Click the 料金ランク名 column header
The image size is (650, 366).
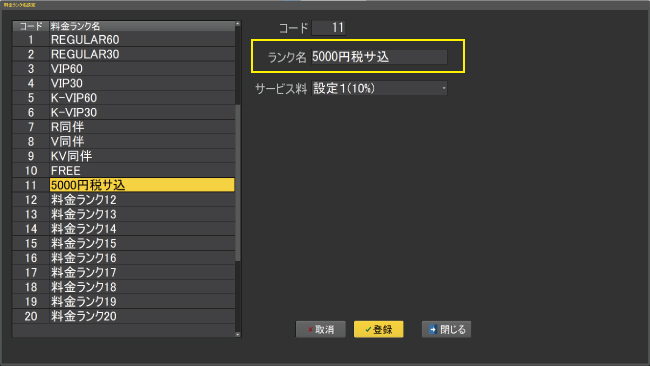(x=142, y=26)
